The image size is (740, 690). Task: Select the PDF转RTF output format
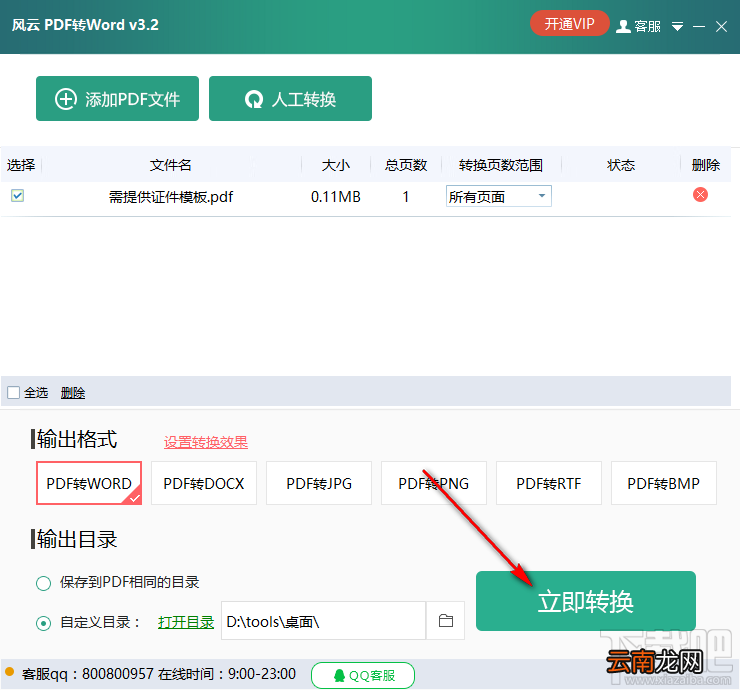(549, 483)
